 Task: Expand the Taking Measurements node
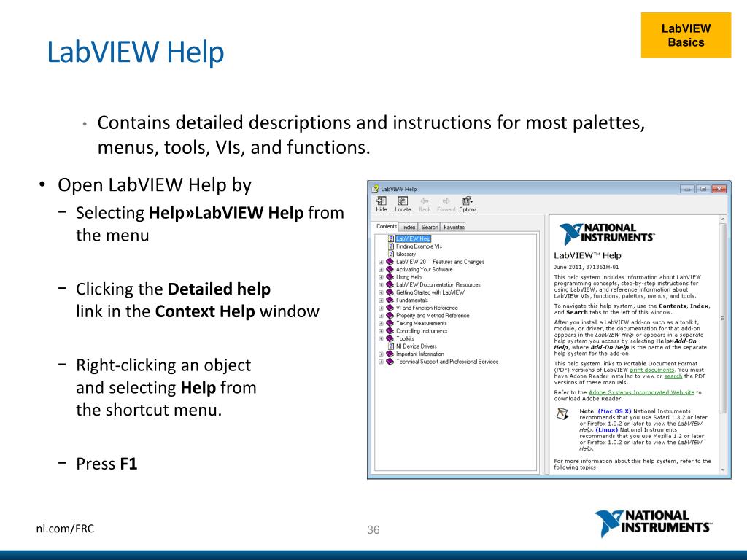click(x=381, y=323)
